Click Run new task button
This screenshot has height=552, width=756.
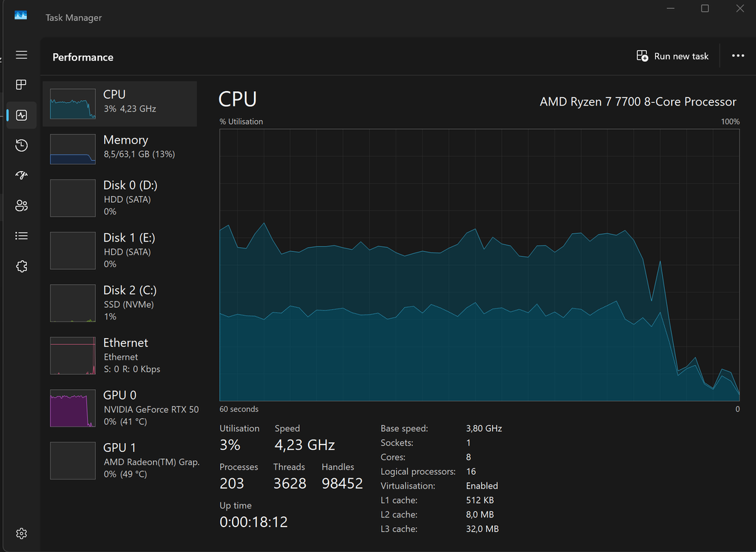[x=672, y=56]
